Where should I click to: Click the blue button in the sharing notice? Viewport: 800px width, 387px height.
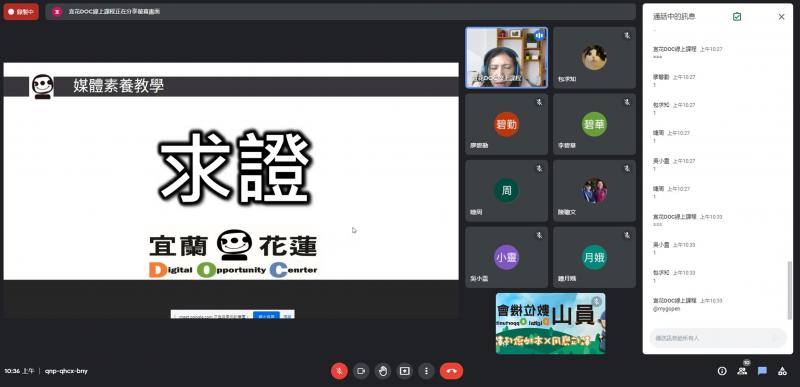(x=266, y=316)
